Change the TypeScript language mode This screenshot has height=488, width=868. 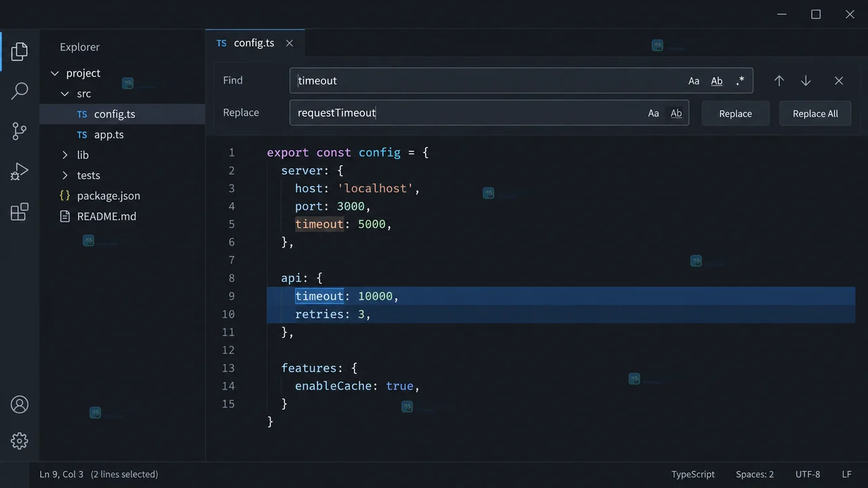point(693,474)
